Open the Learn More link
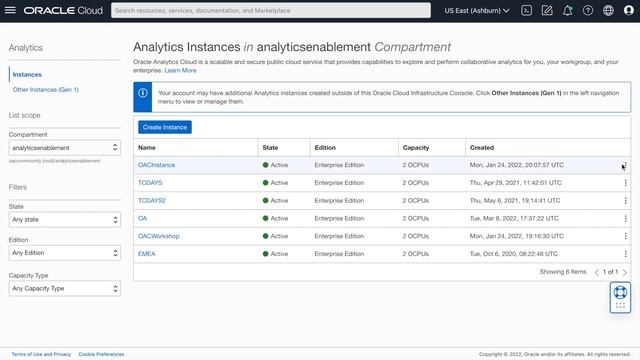Screen dimensions: 640x360 180,71
